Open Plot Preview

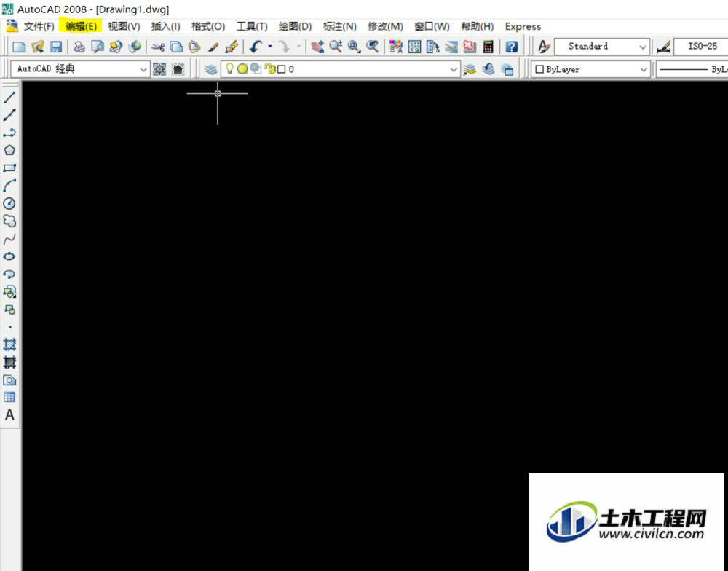pos(98,47)
